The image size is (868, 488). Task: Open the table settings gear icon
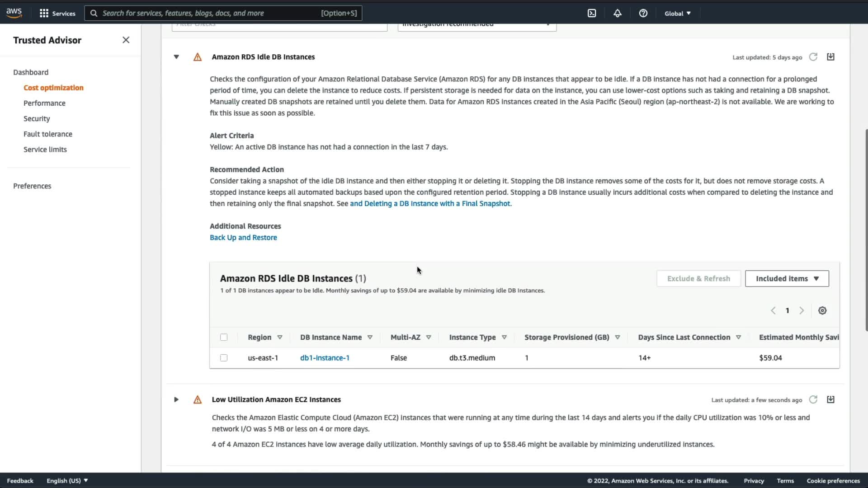click(822, 310)
